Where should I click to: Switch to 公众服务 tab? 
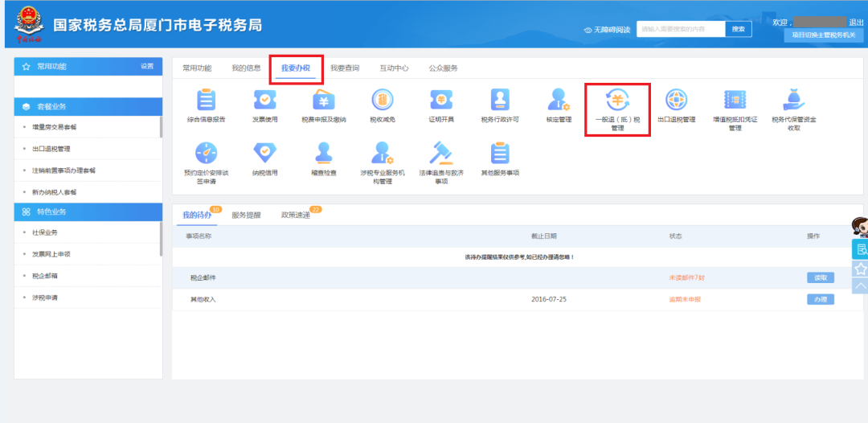coord(444,68)
